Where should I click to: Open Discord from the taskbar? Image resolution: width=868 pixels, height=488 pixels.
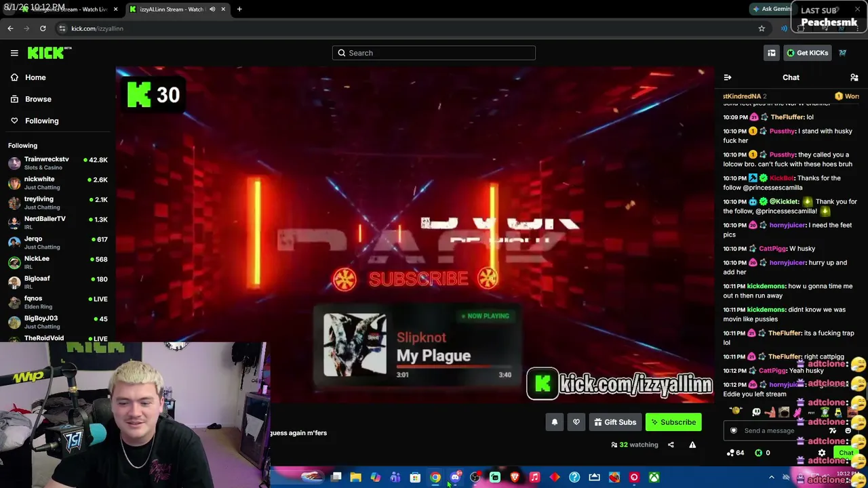coord(455,477)
